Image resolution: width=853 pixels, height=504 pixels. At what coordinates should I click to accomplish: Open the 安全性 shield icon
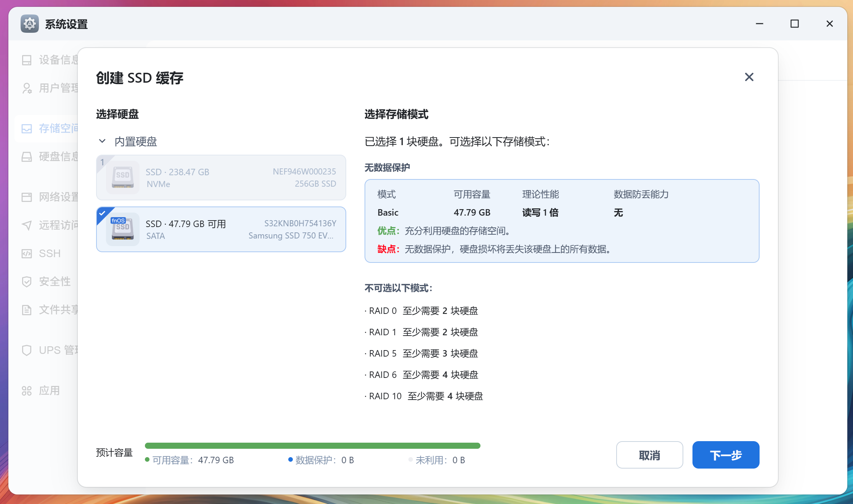click(27, 282)
